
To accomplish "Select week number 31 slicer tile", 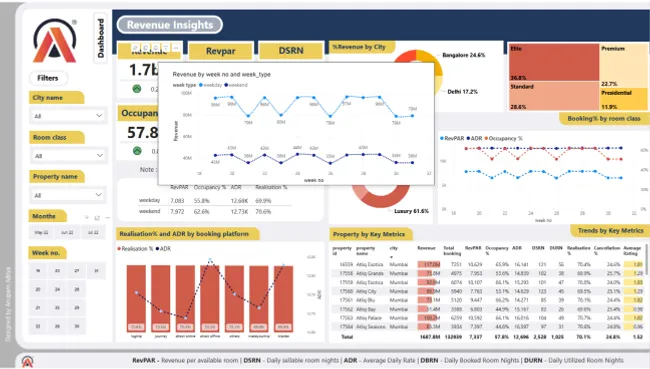I will click(x=96, y=271).
